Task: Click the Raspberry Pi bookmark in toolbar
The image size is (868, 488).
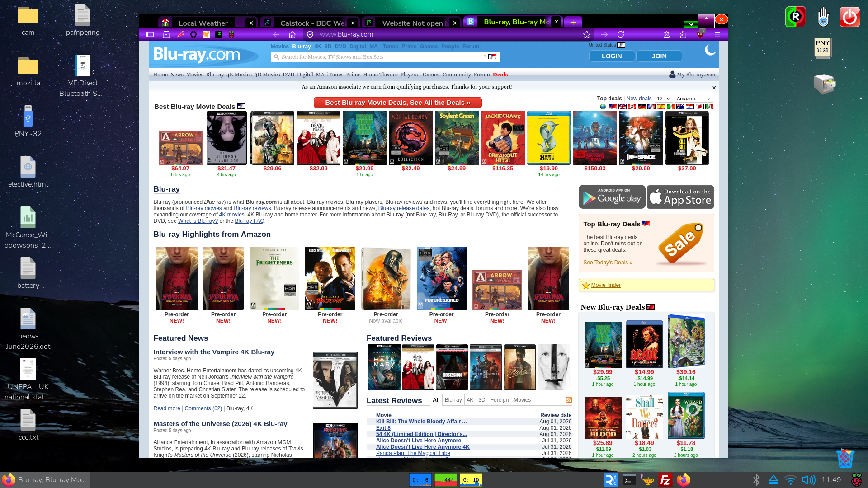Action: 231,34
